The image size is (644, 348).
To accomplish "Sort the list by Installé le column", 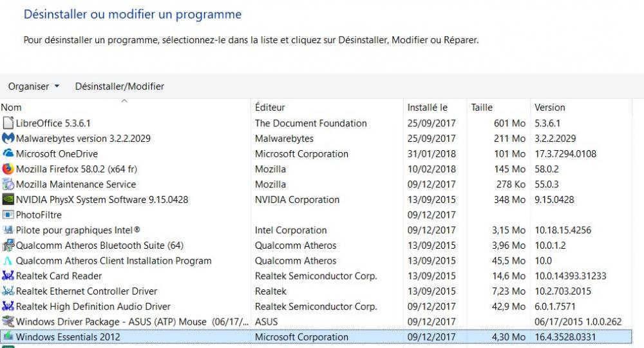I will point(427,108).
